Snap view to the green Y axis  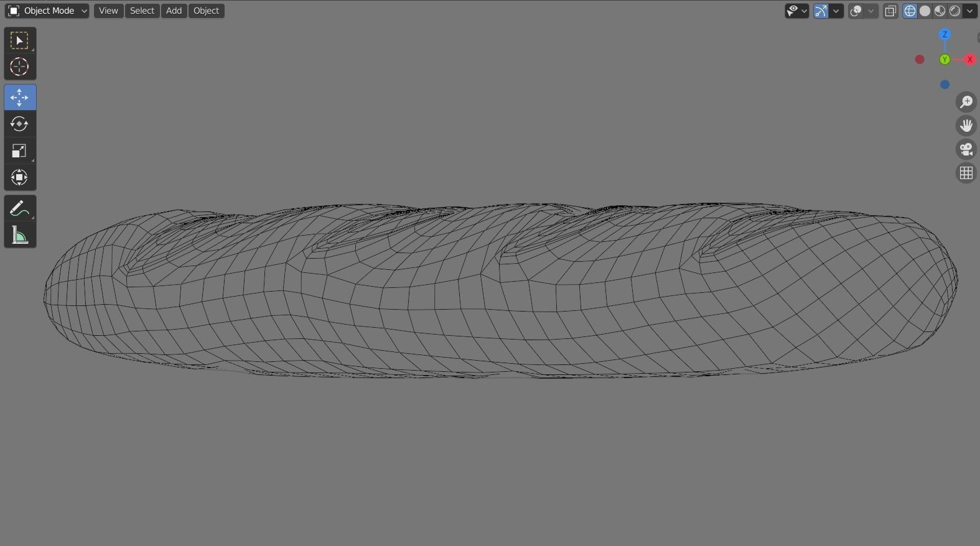945,60
